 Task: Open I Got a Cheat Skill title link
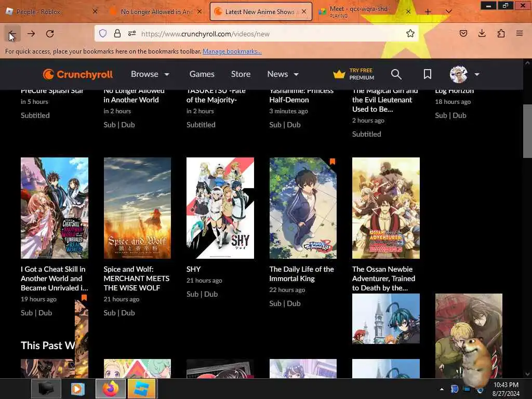pos(54,278)
